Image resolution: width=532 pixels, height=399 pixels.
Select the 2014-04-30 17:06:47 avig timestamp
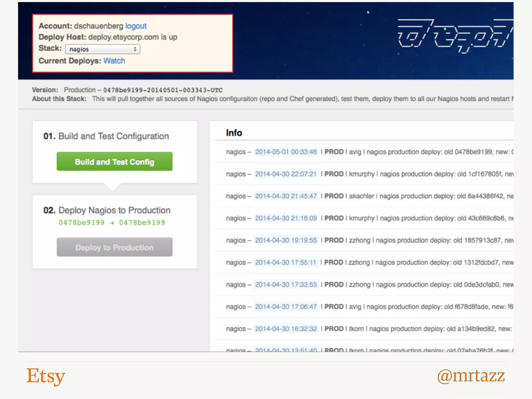[x=286, y=307]
